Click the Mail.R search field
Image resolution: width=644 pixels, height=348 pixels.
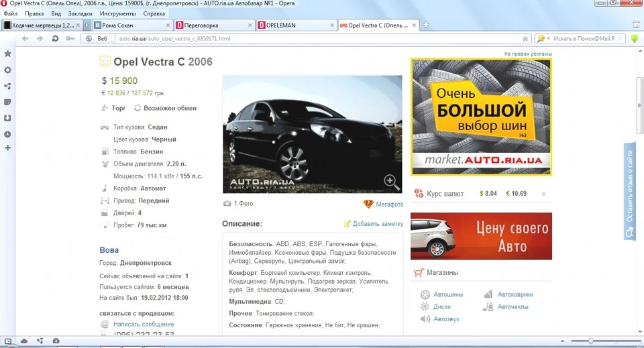pyautogui.click(x=584, y=39)
